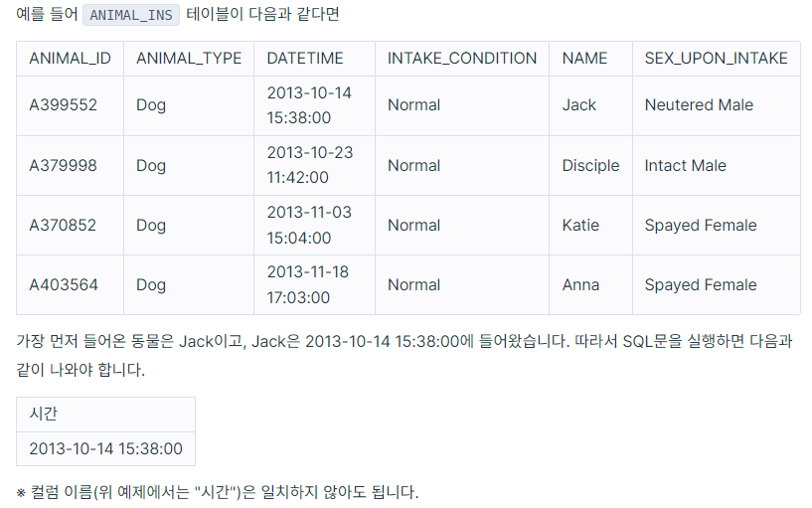The width and height of the screenshot is (812, 508).
Task: Click the 시간 result column header
Action: point(105,415)
